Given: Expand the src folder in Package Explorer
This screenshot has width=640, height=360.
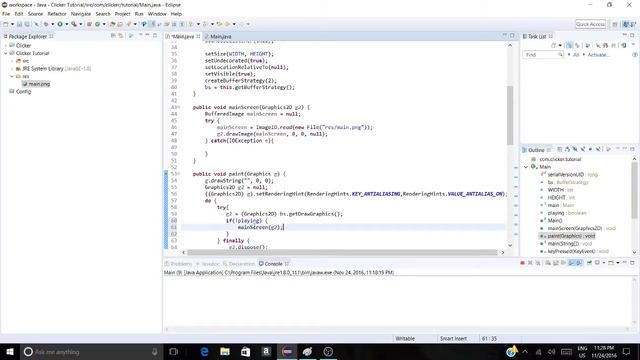Looking at the screenshot, I should pos(12,61).
